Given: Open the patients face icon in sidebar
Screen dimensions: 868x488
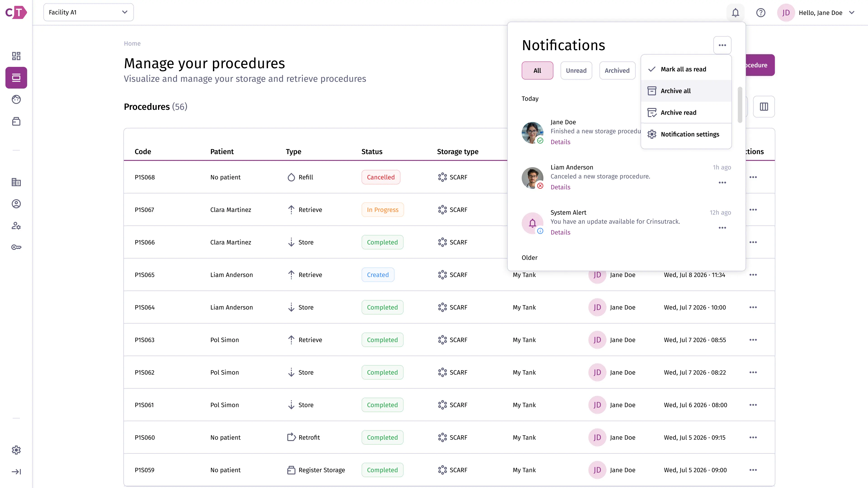Looking at the screenshot, I should pyautogui.click(x=16, y=99).
